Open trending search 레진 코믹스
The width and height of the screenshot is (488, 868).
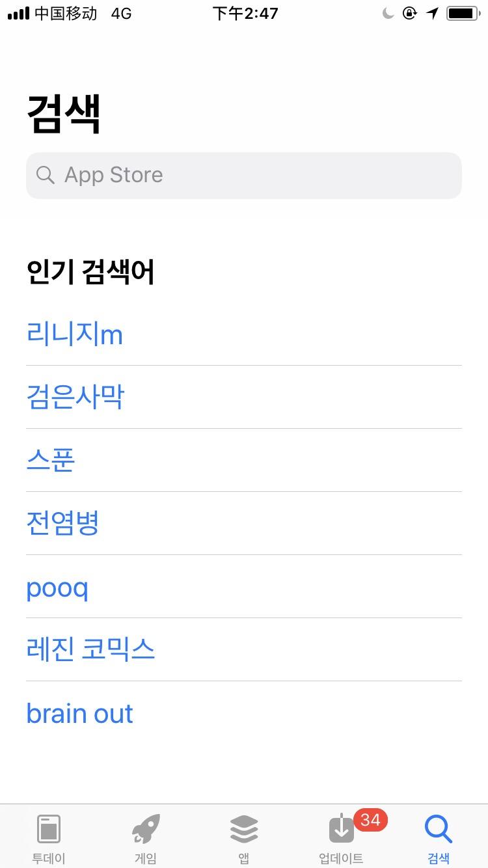point(90,649)
